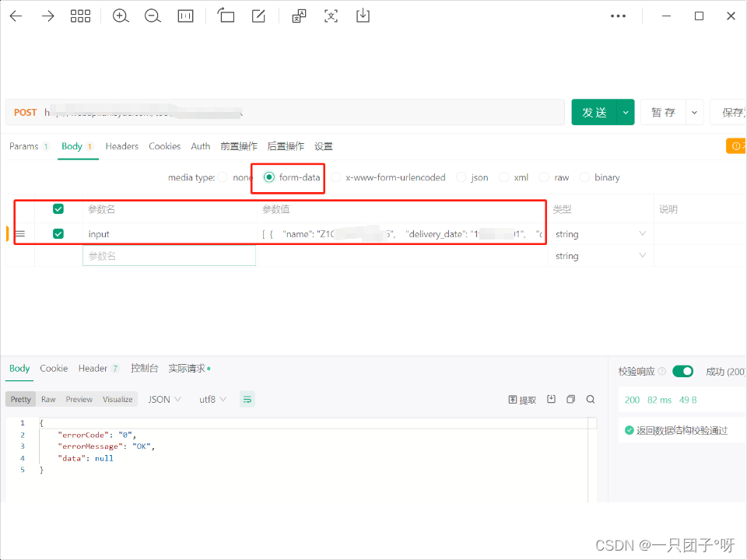
Task: Click the format JSON icon next to utf8
Action: click(x=247, y=399)
